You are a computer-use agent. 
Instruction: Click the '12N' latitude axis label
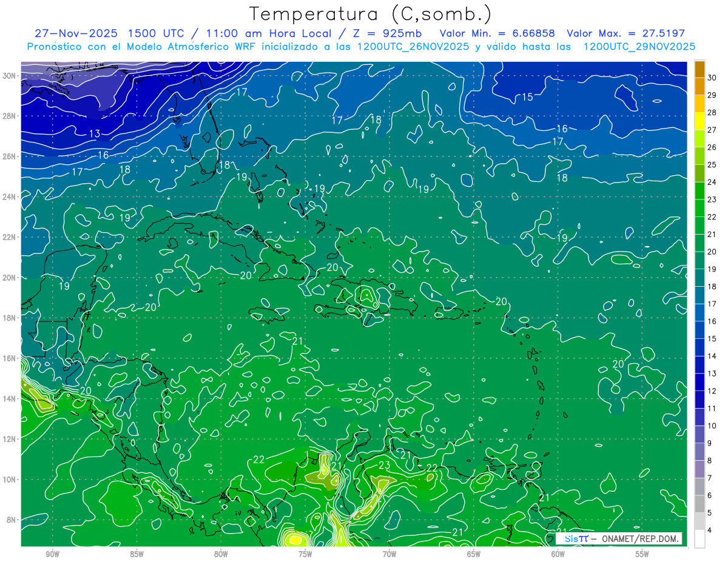[10, 439]
